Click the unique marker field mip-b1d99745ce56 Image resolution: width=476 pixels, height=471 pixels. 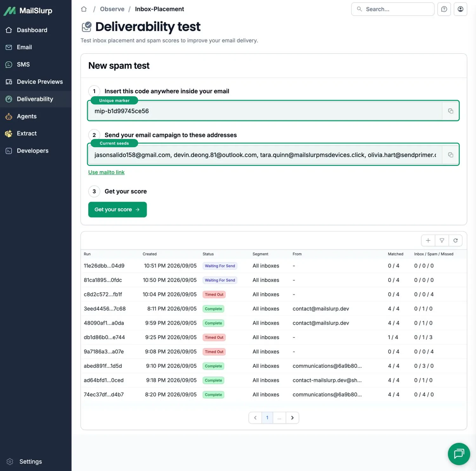click(x=265, y=111)
